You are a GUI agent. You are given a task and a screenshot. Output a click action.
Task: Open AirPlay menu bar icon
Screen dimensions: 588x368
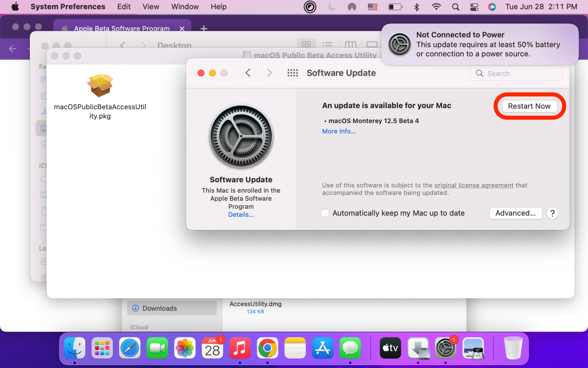point(352,7)
